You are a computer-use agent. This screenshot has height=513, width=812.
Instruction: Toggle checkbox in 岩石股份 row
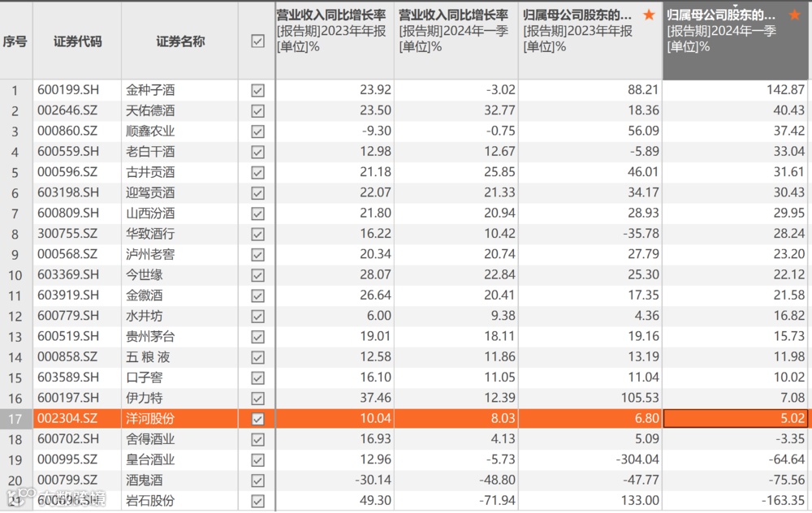(x=257, y=501)
